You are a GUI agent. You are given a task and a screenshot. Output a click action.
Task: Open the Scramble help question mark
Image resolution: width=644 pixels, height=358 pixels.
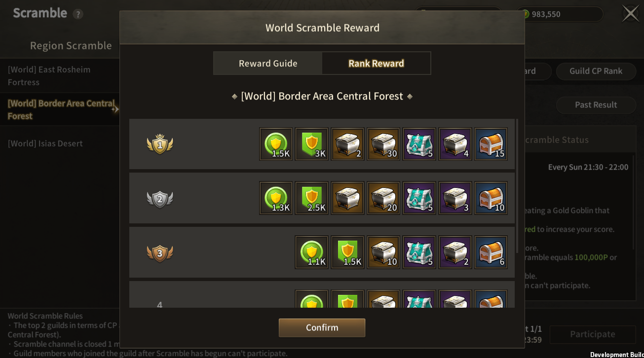[78, 14]
